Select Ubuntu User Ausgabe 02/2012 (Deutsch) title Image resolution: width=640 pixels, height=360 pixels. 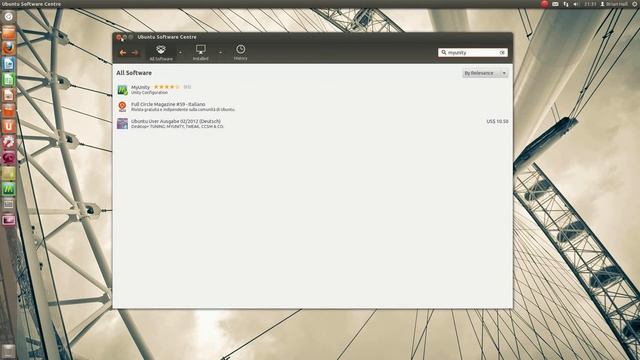[x=176, y=121]
